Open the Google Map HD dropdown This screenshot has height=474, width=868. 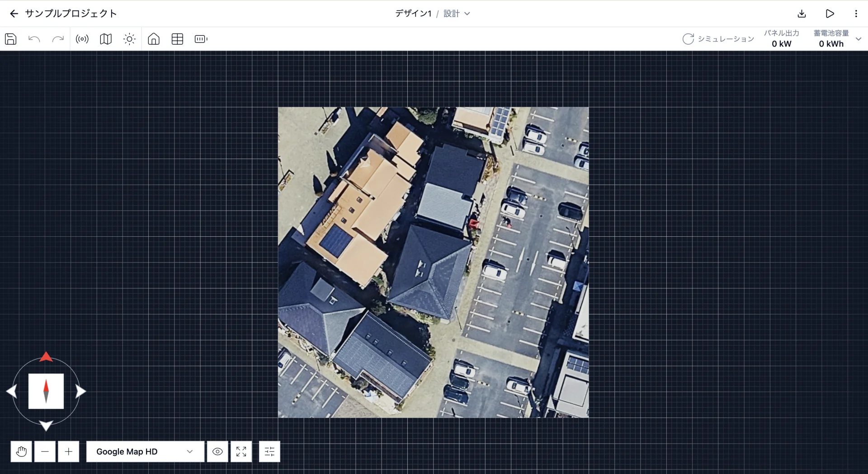click(x=145, y=451)
